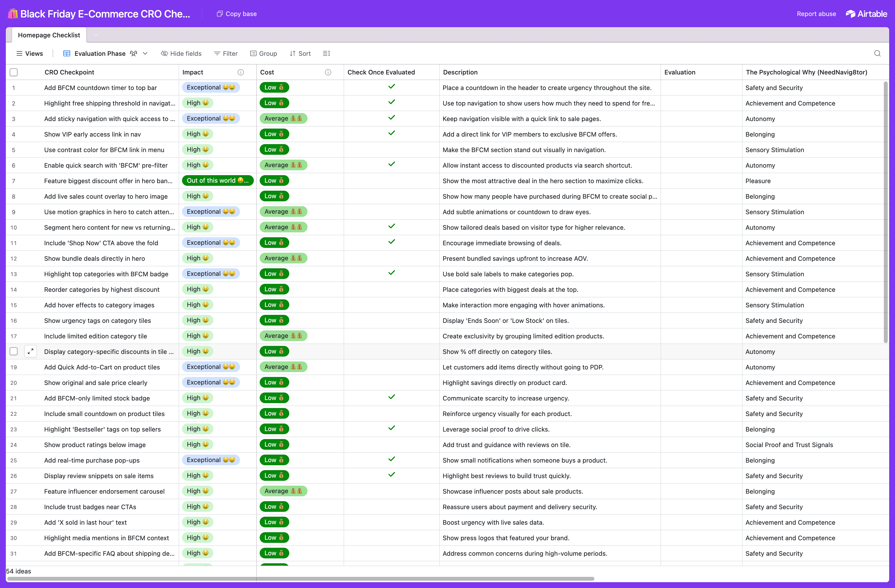The image size is (895, 588).
Task: Select the Homepage Checklist tab
Action: coord(49,35)
